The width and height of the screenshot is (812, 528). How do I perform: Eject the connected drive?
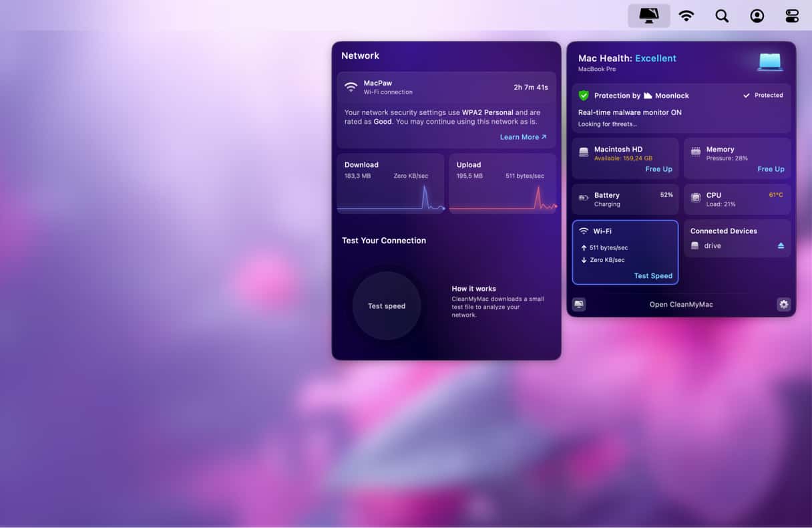pos(781,246)
